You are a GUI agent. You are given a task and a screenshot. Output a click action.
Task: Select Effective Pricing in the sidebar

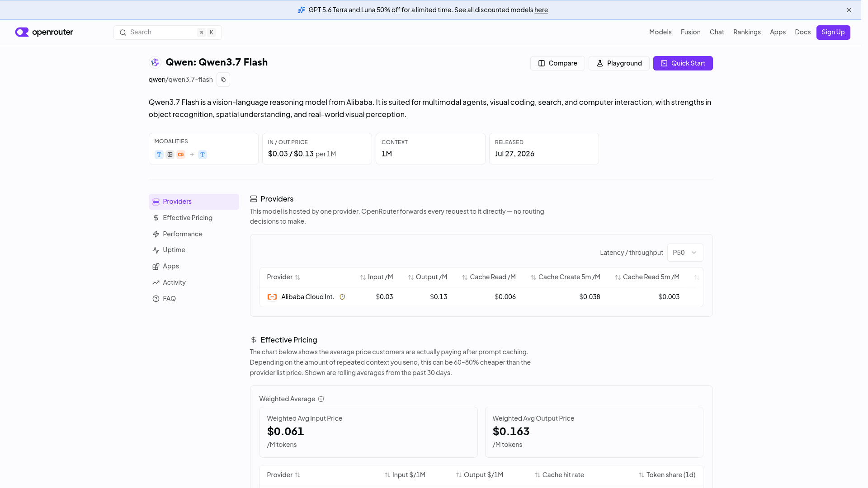[x=193, y=218]
